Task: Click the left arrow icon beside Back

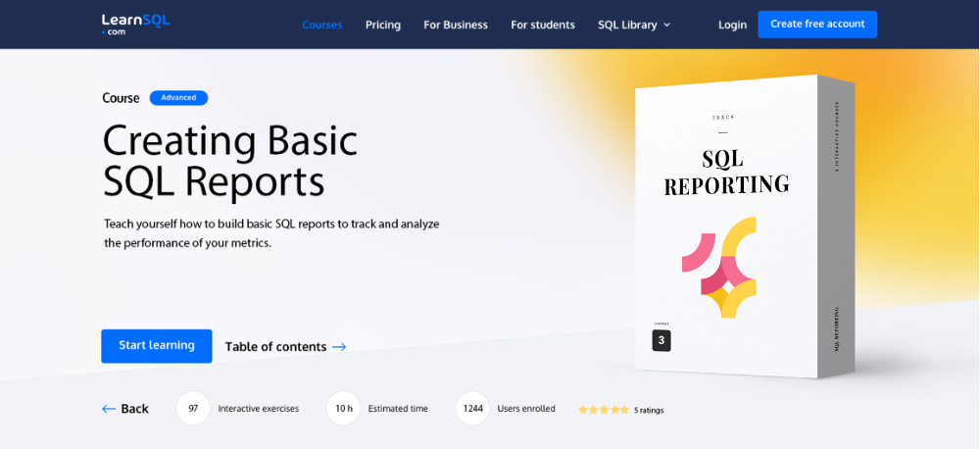Action: (x=108, y=409)
